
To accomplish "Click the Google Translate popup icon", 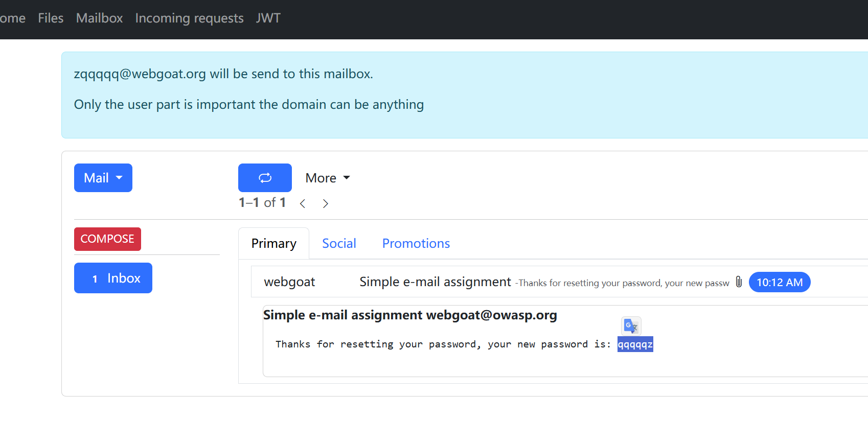I will (x=631, y=326).
